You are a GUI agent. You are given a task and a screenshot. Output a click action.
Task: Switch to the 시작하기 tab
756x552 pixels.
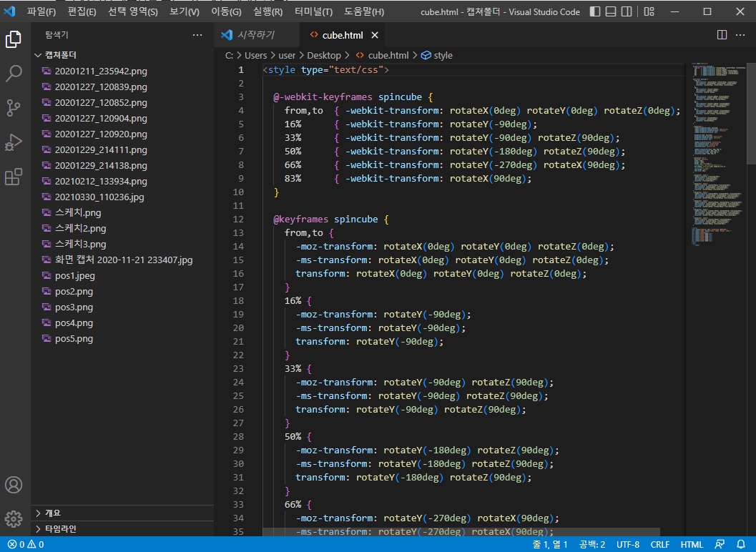point(257,35)
